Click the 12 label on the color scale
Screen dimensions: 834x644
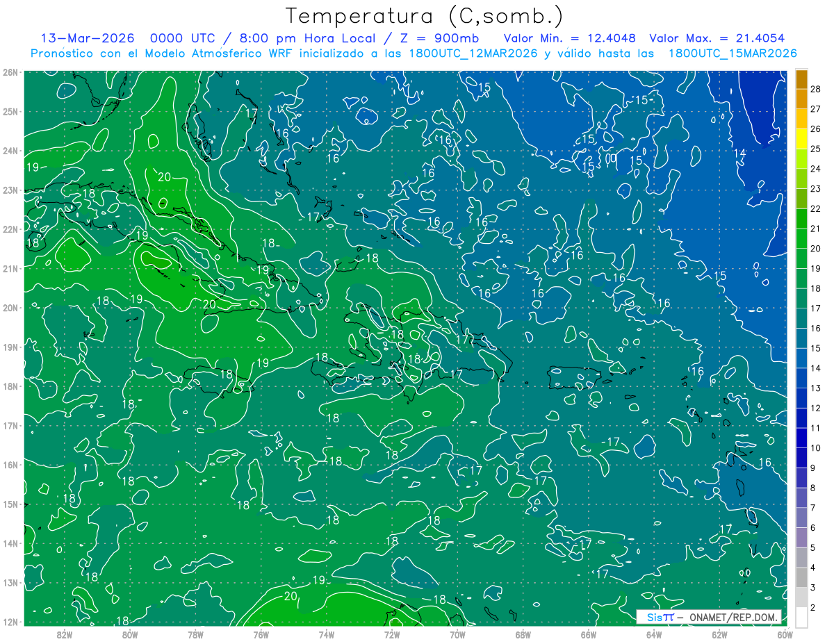click(x=815, y=408)
